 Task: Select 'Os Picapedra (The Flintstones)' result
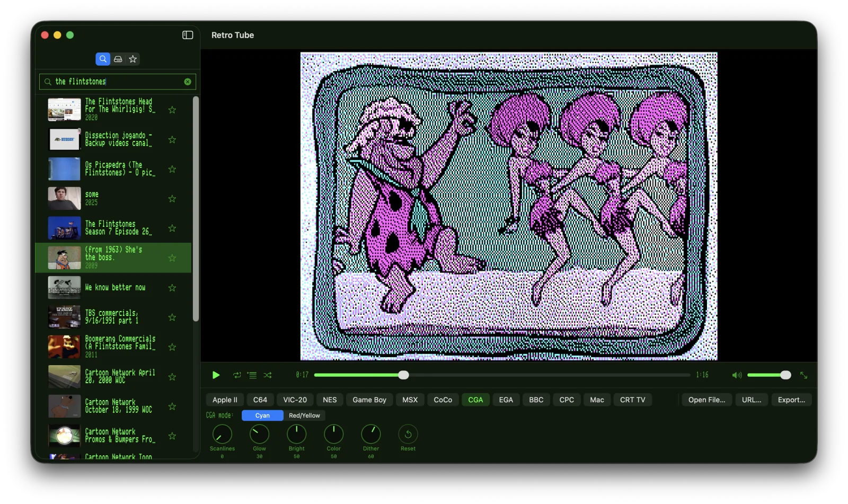(x=113, y=169)
